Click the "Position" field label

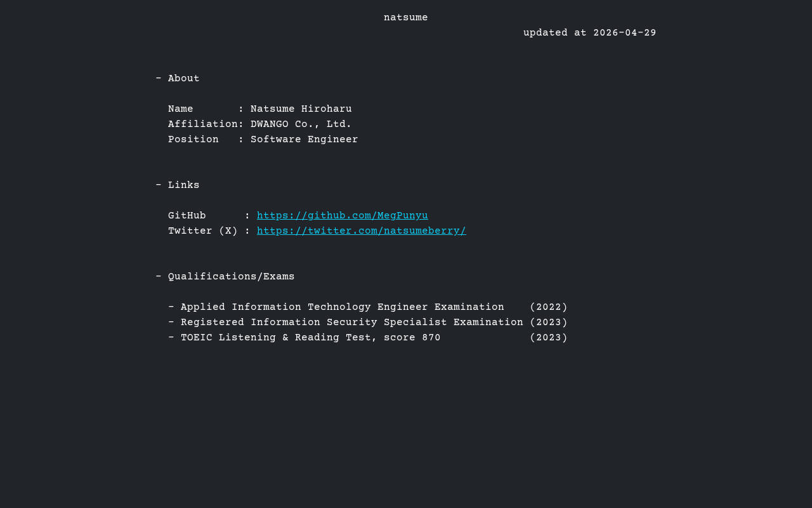193,140
